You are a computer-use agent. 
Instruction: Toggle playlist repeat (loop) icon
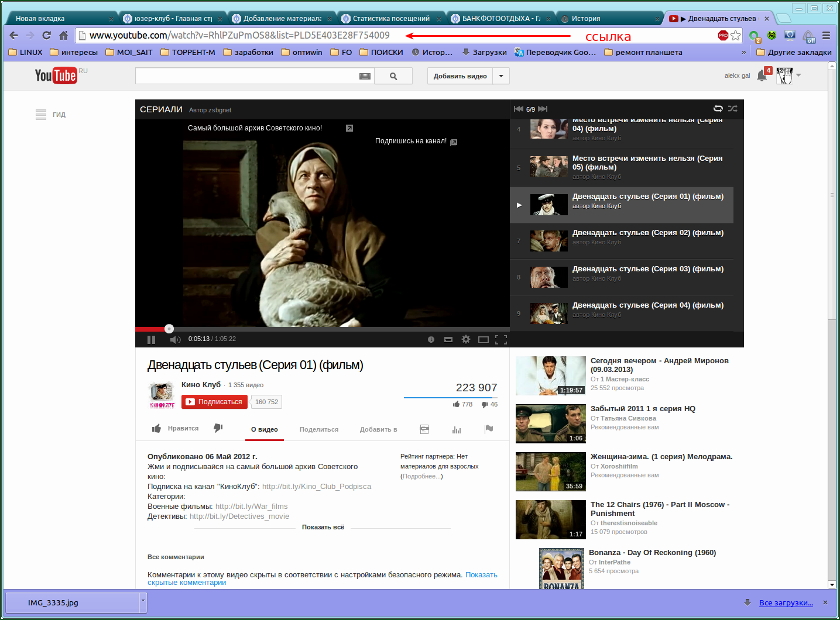718,108
